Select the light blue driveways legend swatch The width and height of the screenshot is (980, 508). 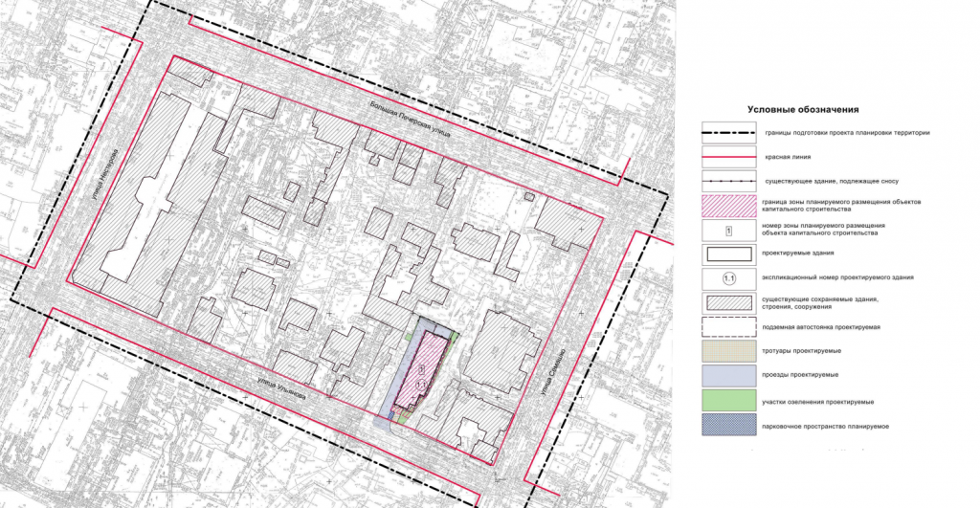727,376
